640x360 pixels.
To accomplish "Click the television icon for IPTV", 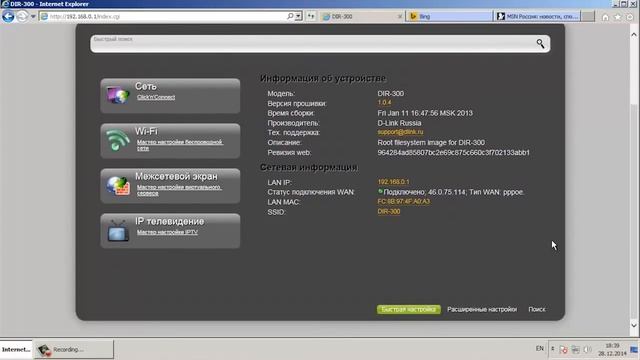I will 118,231.
